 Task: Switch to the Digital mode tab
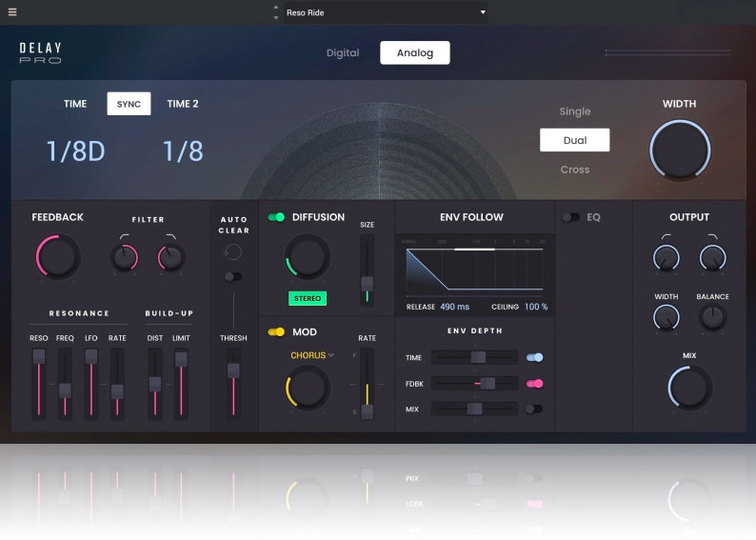coord(343,53)
